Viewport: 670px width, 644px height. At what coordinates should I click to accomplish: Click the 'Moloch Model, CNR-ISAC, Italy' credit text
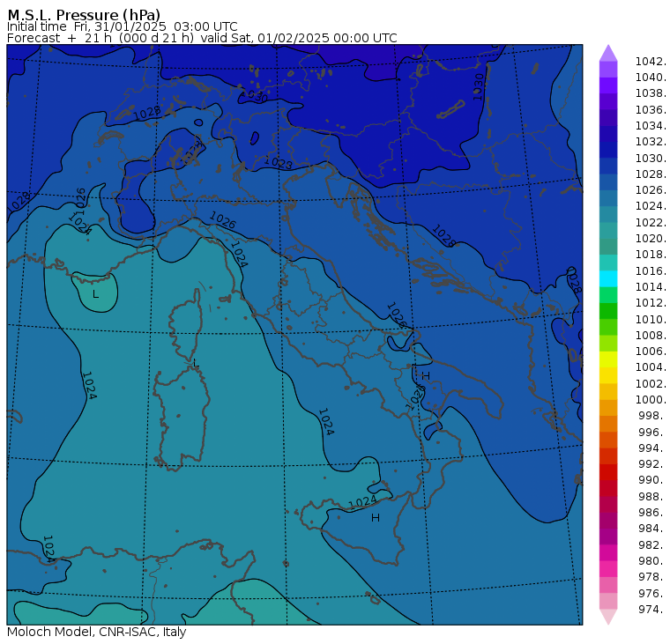point(97,632)
